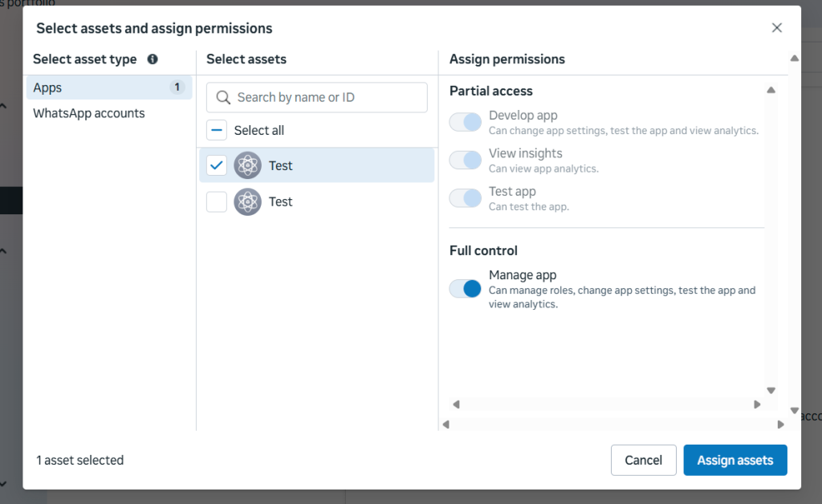Click the right arrow of the horizontal scrollbar
Image resolution: width=822 pixels, height=504 pixels.
(x=756, y=404)
